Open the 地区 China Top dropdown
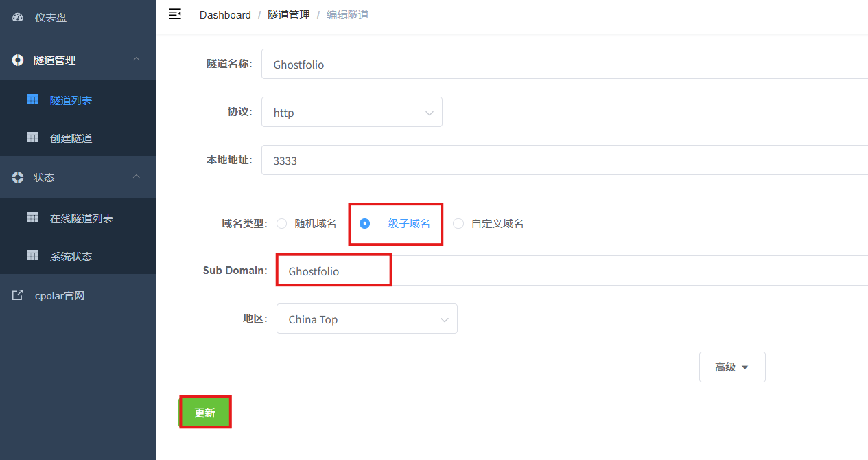 [367, 319]
